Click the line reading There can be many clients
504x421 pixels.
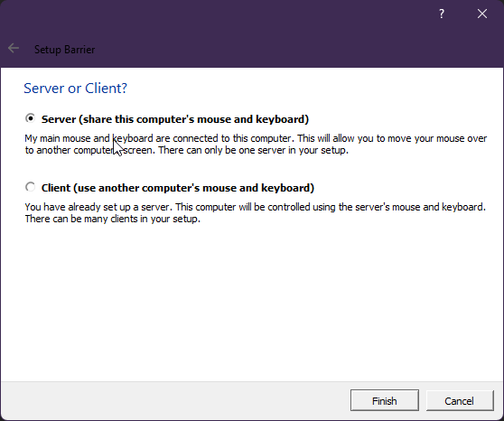pos(113,219)
